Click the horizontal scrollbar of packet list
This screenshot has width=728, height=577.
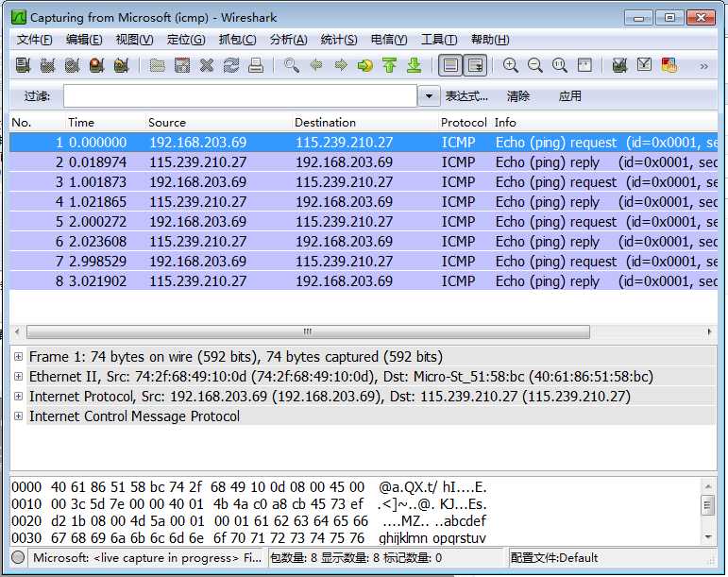[x=308, y=331]
